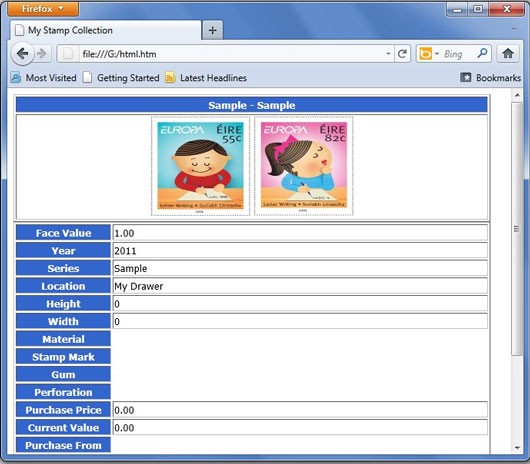Click the Material label
This screenshot has width=530, height=464.
point(63,339)
